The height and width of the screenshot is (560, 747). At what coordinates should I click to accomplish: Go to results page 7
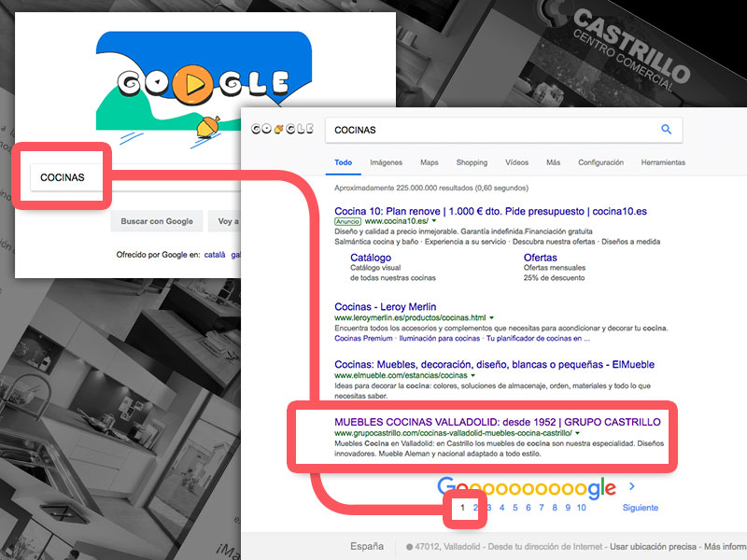click(542, 508)
